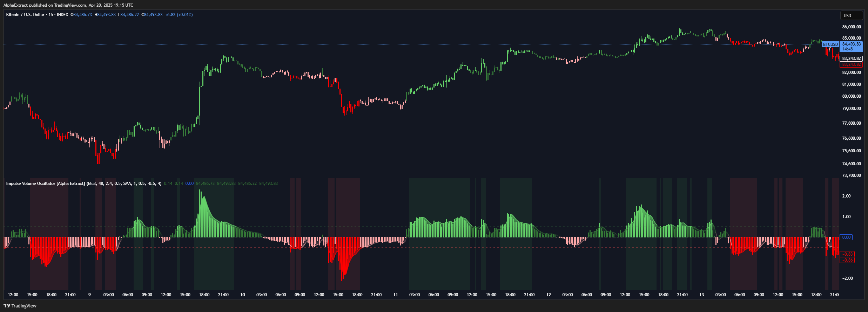Open the USD currency selector
The height and width of the screenshot is (312, 868).
852,15
